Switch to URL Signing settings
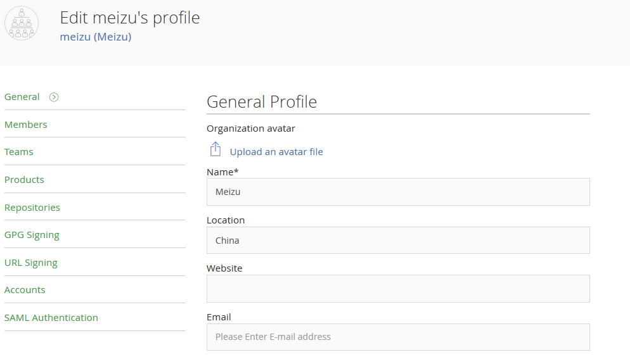Screen dimensions: 630x364 point(31,263)
